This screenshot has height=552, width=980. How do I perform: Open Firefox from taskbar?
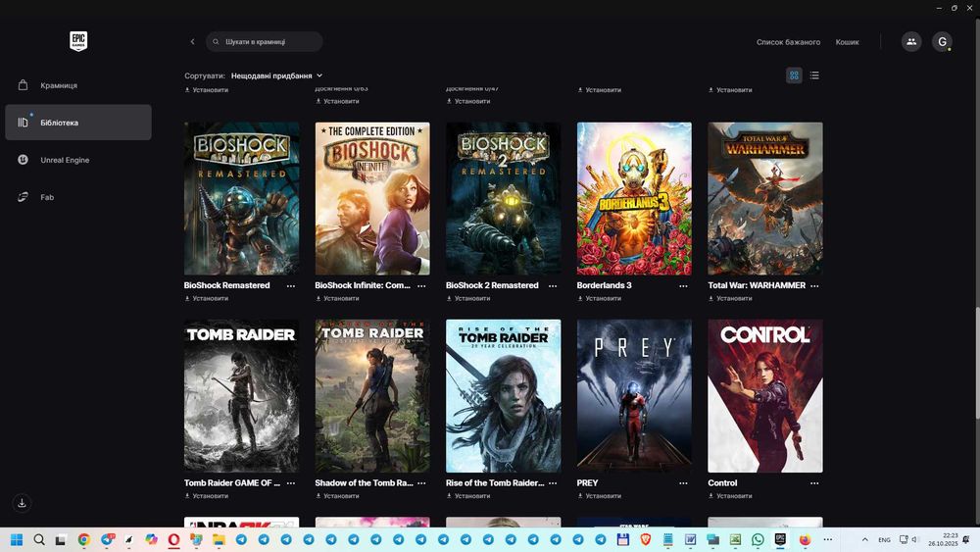[805, 539]
